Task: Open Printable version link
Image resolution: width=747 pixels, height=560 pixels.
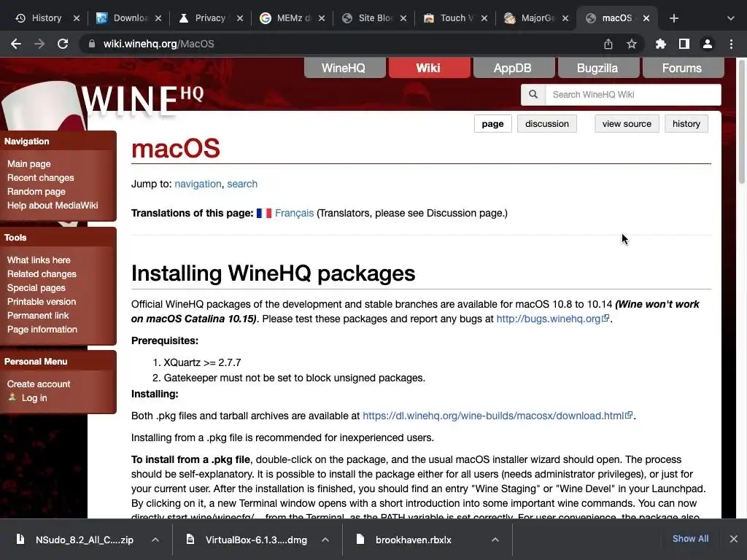Action: pos(42,301)
